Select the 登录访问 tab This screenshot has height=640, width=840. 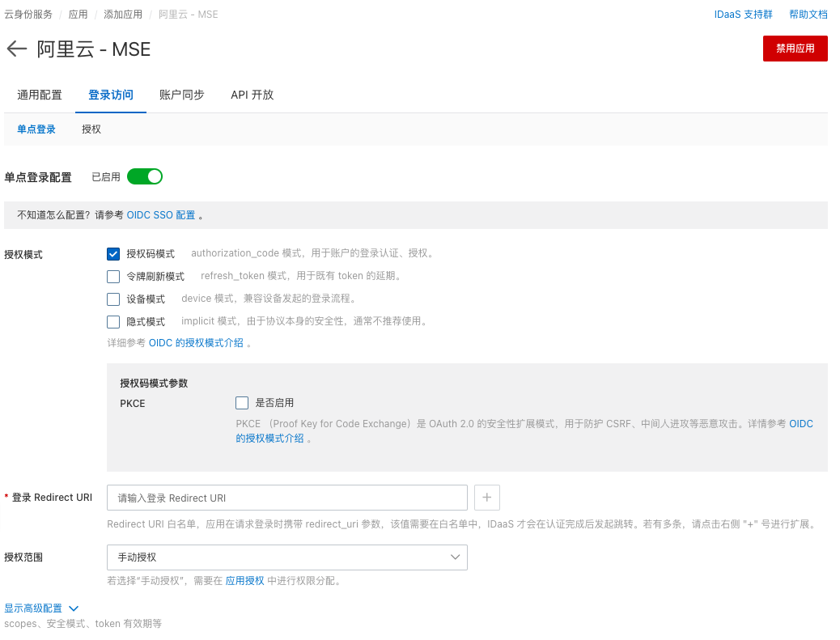[x=111, y=95]
